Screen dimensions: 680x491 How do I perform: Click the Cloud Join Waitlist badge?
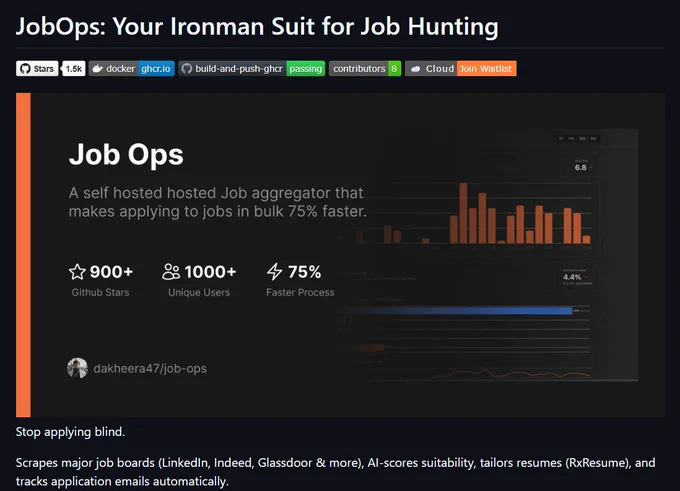(x=461, y=69)
